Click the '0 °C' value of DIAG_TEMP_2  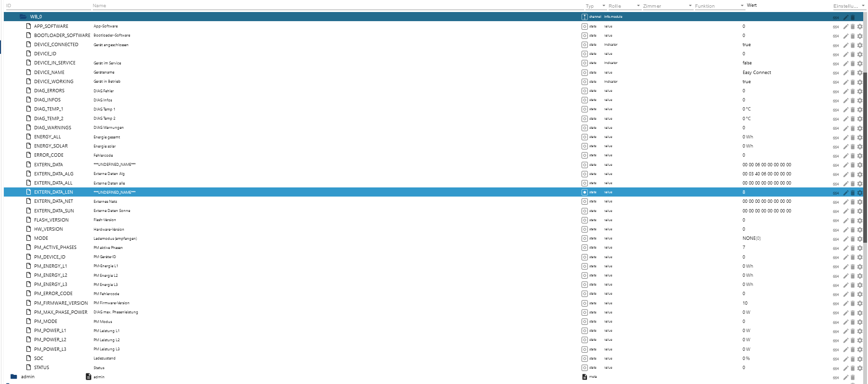coord(746,119)
